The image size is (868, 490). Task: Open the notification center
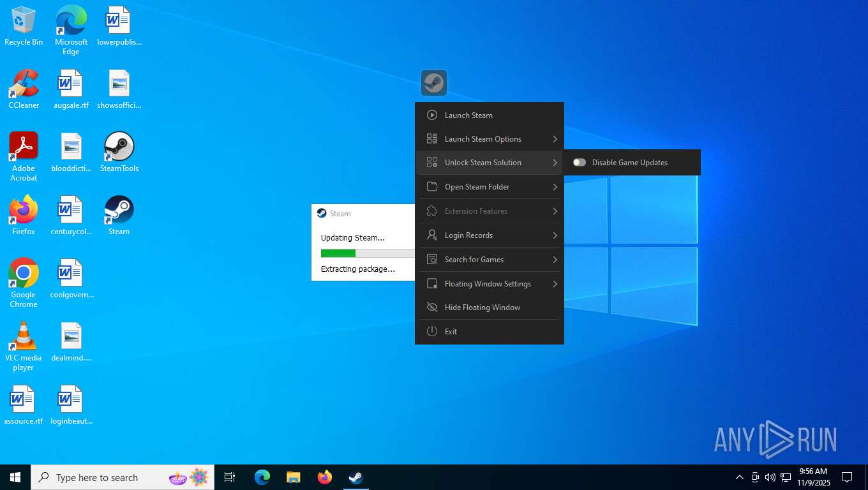[847, 477]
